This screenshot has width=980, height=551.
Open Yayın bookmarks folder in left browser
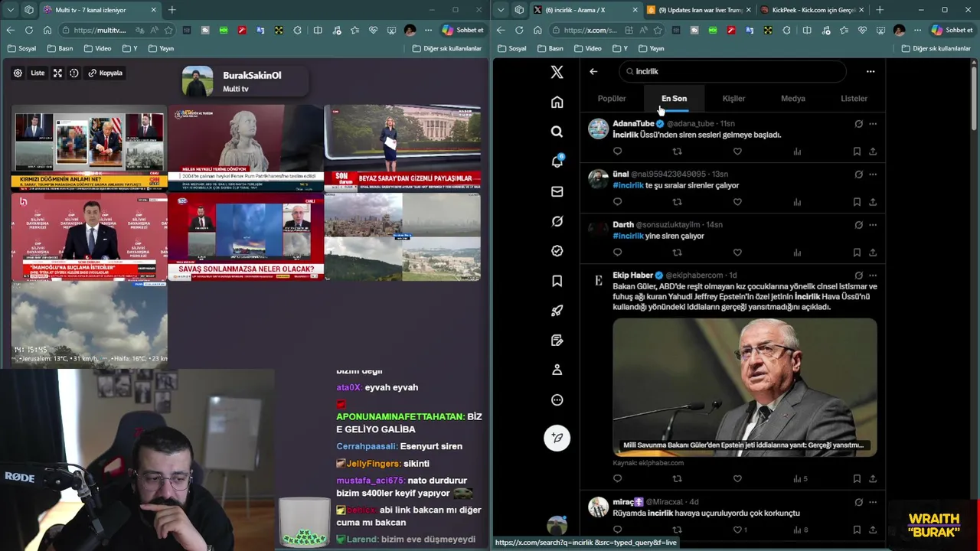click(x=161, y=48)
